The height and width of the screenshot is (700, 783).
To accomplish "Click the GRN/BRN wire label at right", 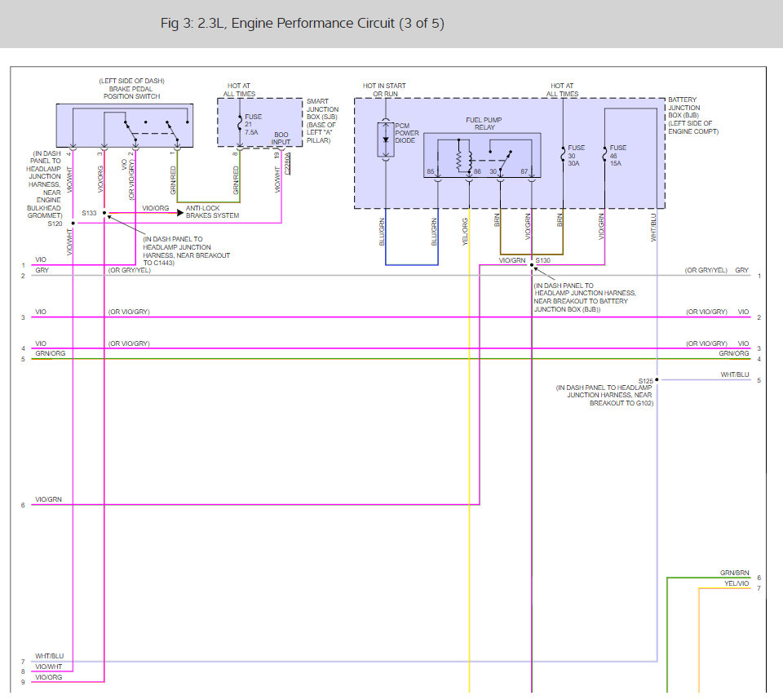I will pyautogui.click(x=735, y=573).
